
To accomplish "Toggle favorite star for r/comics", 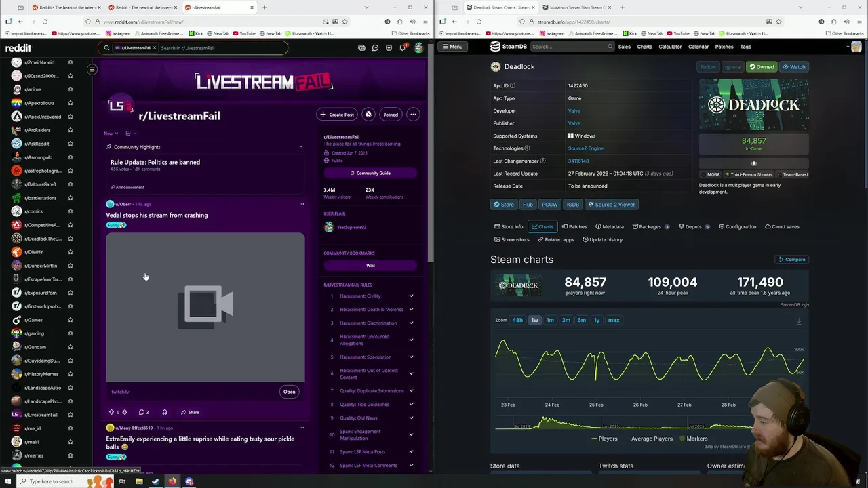I will coord(70,211).
